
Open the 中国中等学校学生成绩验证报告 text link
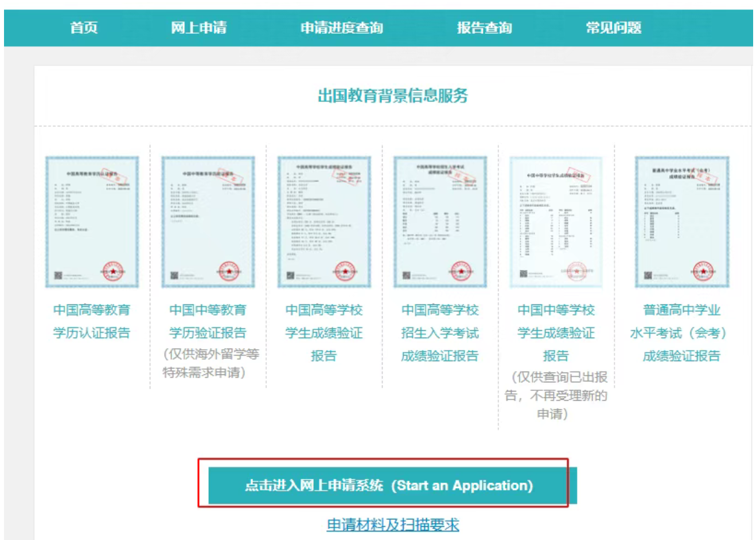click(x=556, y=332)
